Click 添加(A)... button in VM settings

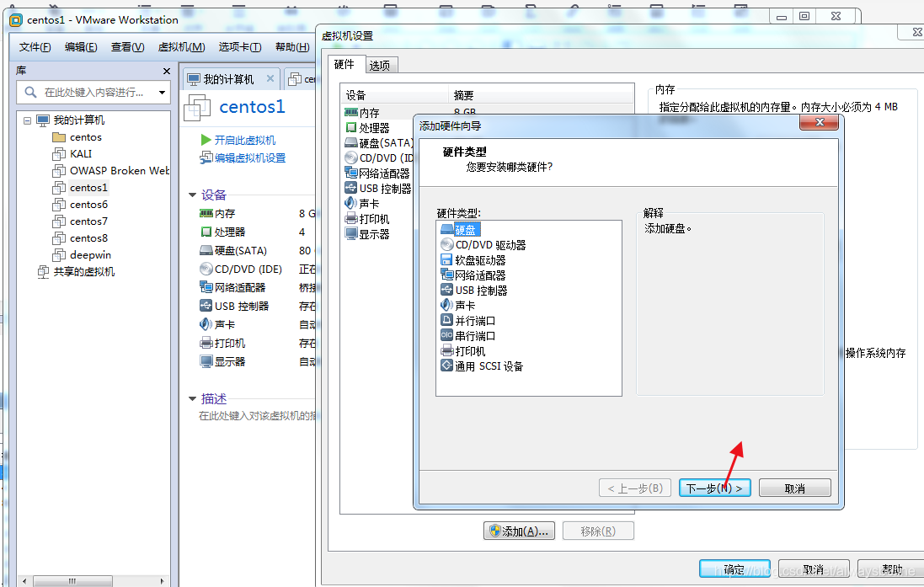519,531
